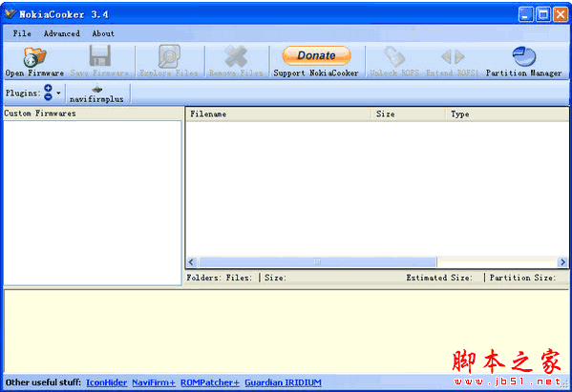Image resolution: width=572 pixels, height=392 pixels.
Task: Open the Partition Manager pie icon
Action: tap(523, 56)
